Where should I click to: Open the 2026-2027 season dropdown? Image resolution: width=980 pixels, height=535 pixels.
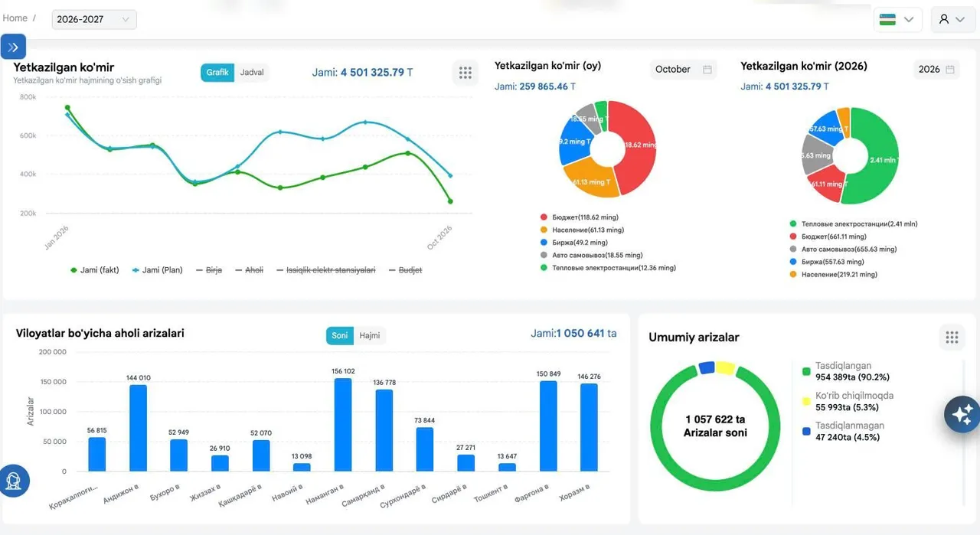tap(94, 20)
